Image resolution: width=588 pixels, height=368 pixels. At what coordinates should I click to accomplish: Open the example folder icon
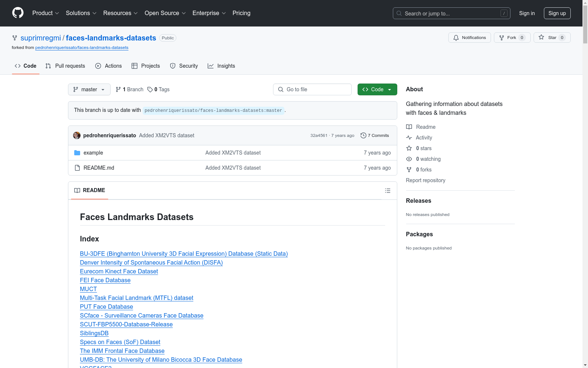[x=77, y=153]
